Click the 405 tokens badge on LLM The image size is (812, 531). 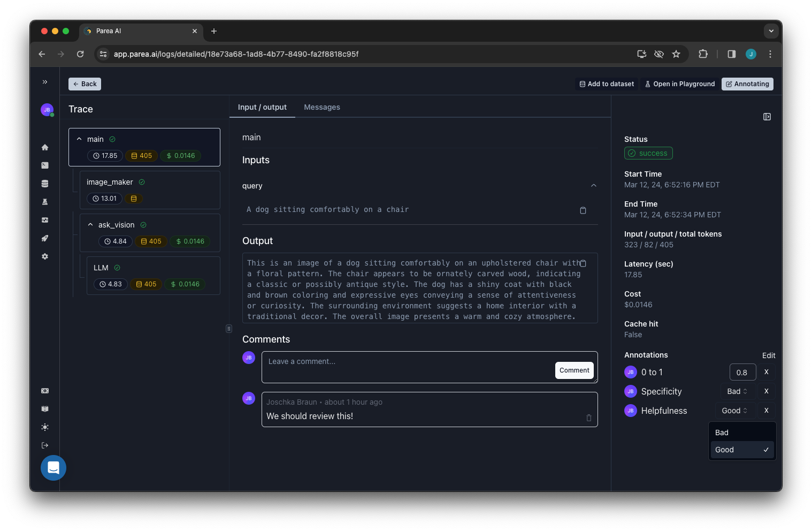(146, 284)
